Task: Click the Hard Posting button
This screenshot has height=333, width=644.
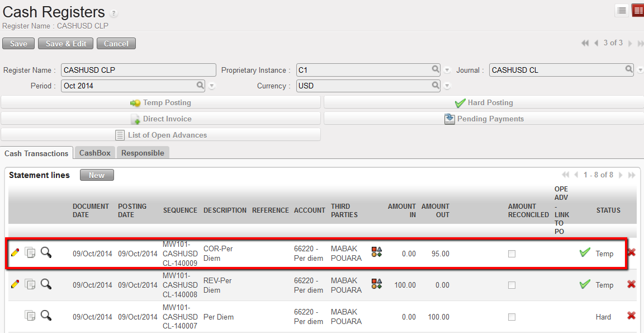Action: pos(483,102)
